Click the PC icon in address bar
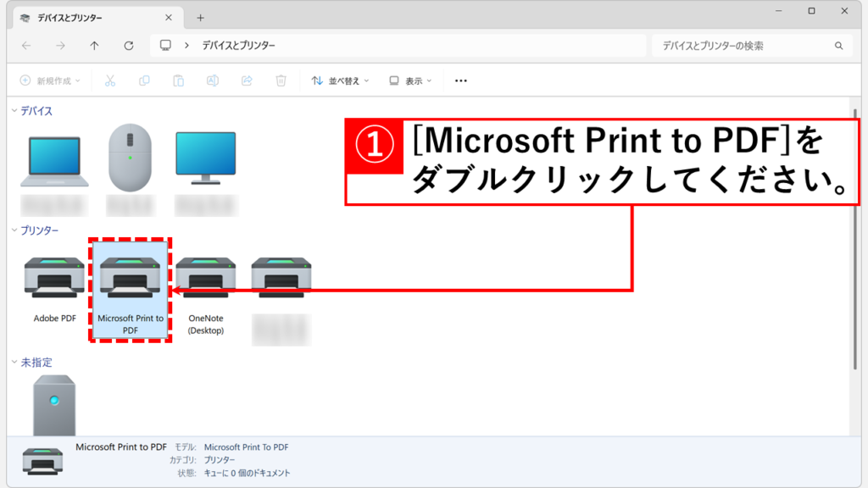Viewport: 868px width, 488px height. (165, 46)
